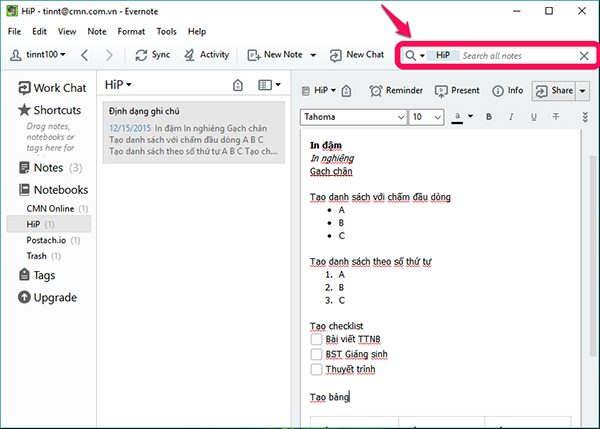The width and height of the screenshot is (600, 429).
Task: Check the 'BST Giáng sinh' checkbox
Action: 316,354
